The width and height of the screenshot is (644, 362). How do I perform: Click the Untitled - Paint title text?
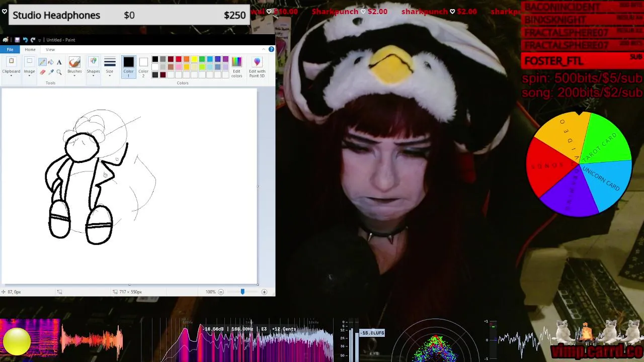(x=61, y=40)
